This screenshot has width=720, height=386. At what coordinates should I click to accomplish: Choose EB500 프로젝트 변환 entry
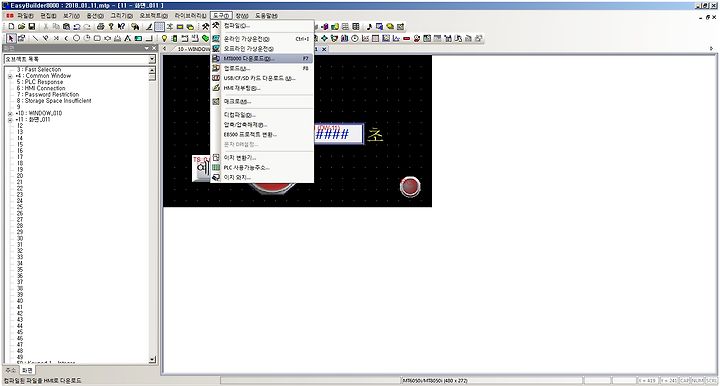pos(262,135)
